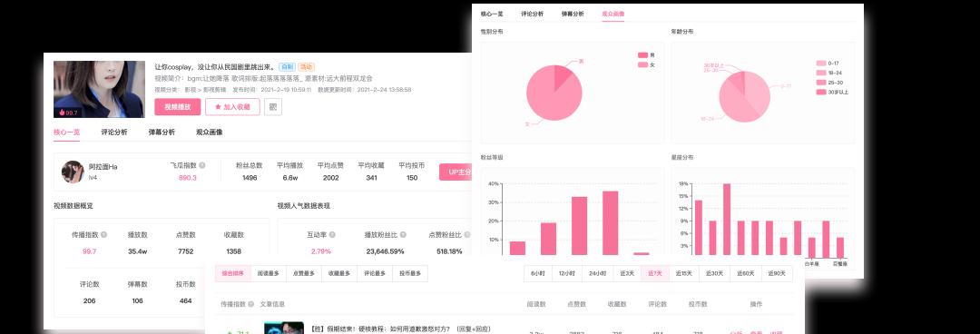Click the 18% tallest bar in 星座分布
The image size is (980, 334).
(727, 220)
